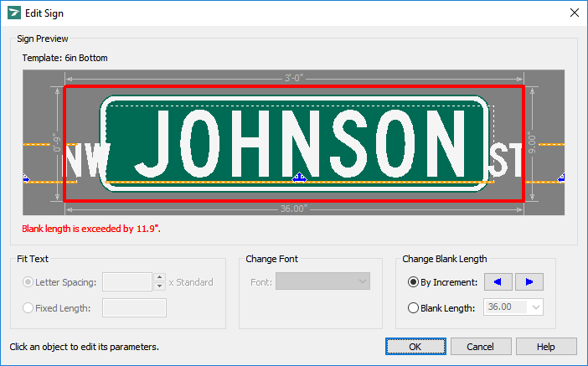This screenshot has height=366, width=588.
Task: Cancel the Edit Sign dialog
Action: click(481, 347)
